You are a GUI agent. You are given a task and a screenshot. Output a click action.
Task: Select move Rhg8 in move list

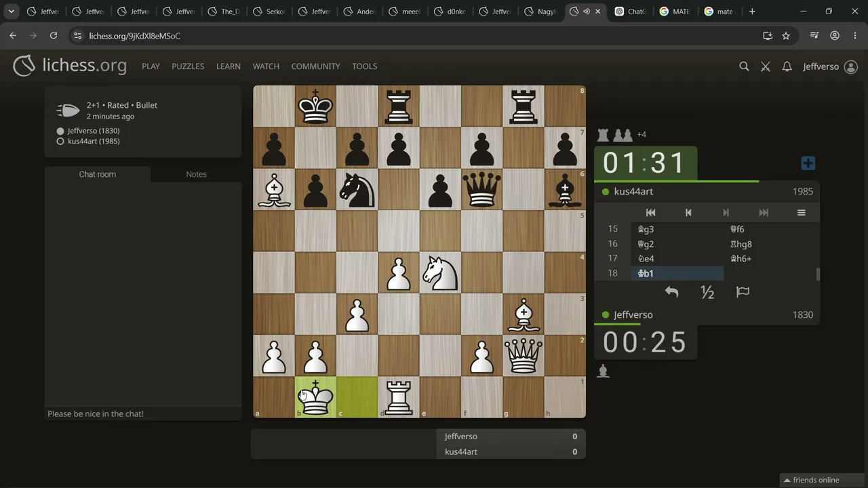(770, 244)
